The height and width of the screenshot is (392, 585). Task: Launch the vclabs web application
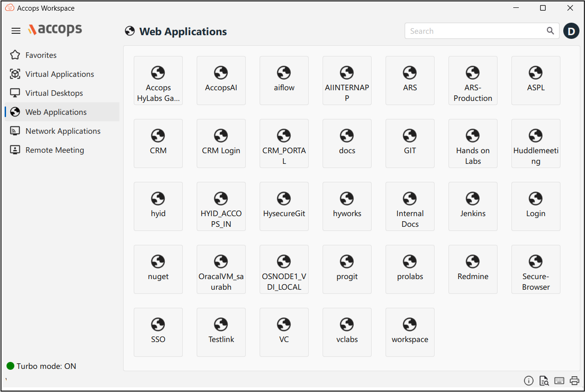(347, 332)
